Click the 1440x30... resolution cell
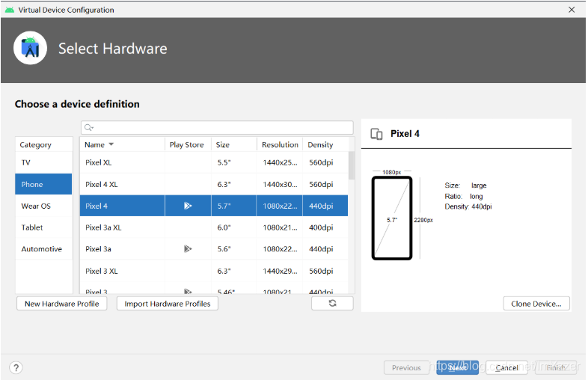The height and width of the screenshot is (380, 588). coord(280,184)
